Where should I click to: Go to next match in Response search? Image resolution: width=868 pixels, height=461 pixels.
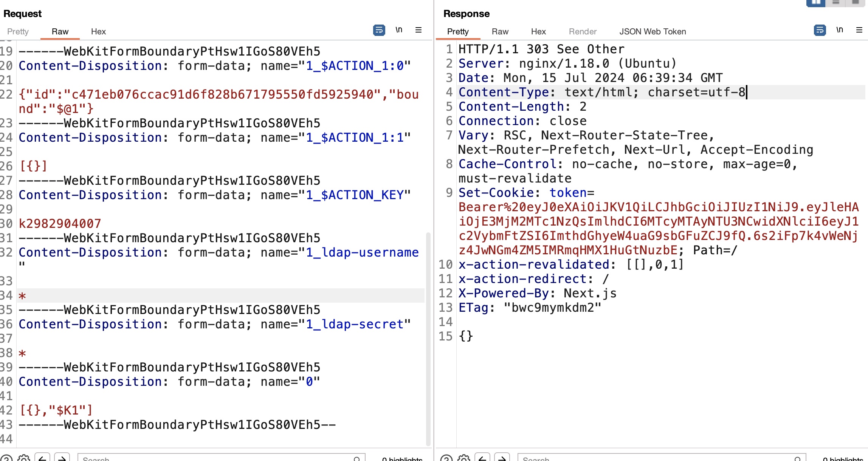[502, 458]
